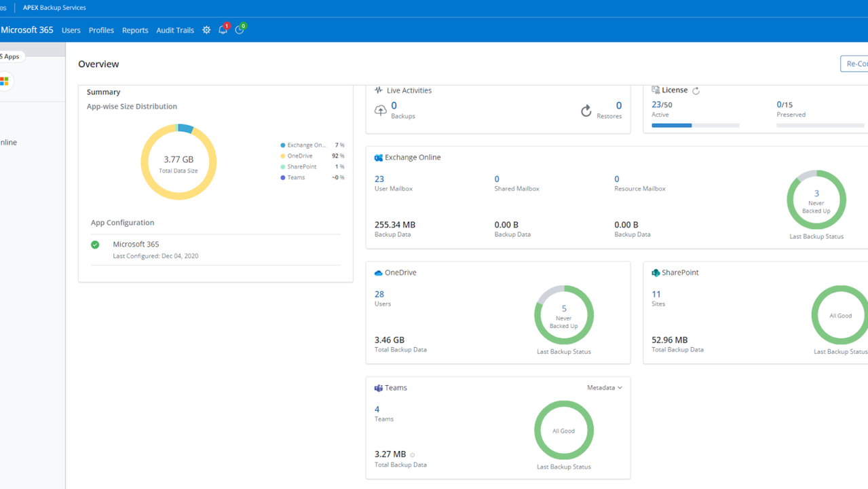Viewport: 868px width, 489px height.
Task: Refresh license info using the refresh icon
Action: 696,90
